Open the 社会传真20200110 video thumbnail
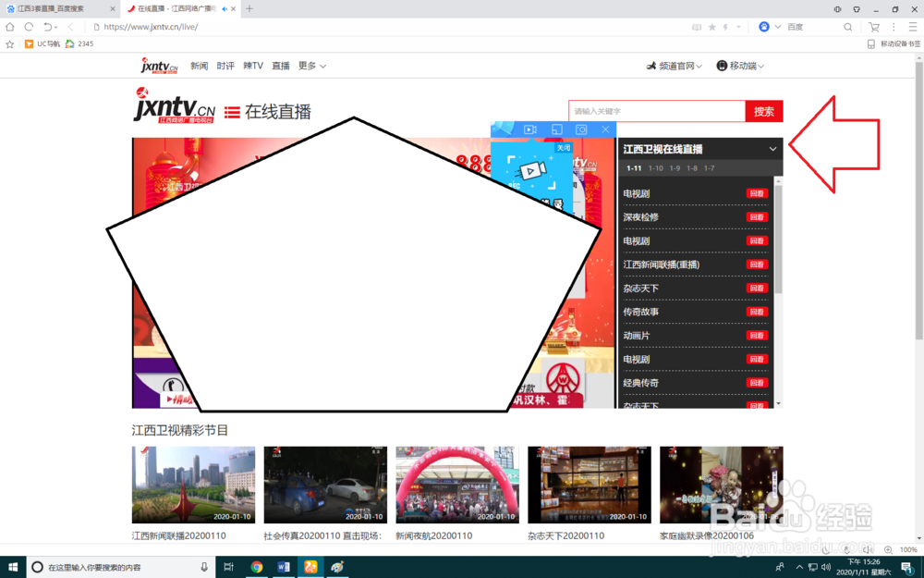924x578 pixels. (x=325, y=485)
